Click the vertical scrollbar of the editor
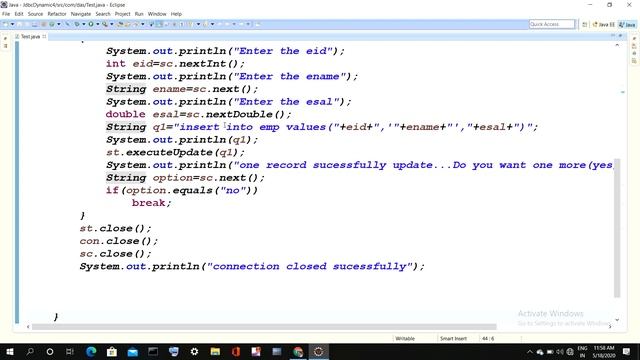The image size is (640, 360). coord(617,228)
